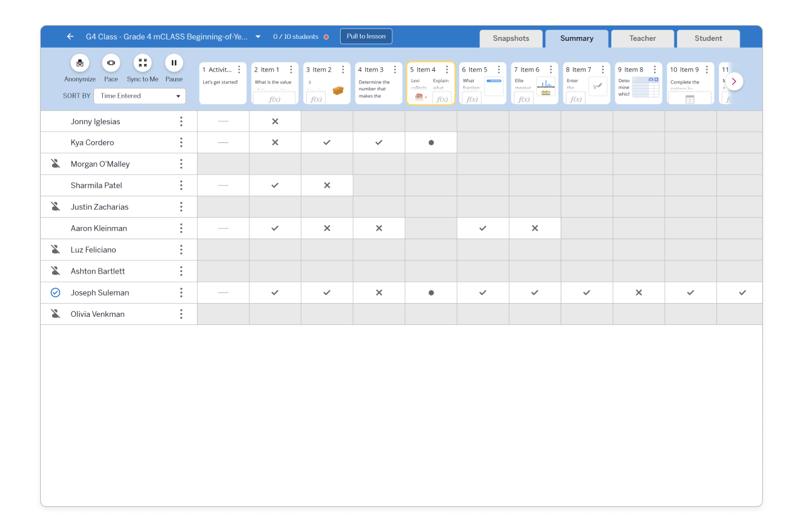The width and height of the screenshot is (803, 532).
Task: Click the back arrow next to class name
Action: [x=70, y=36]
